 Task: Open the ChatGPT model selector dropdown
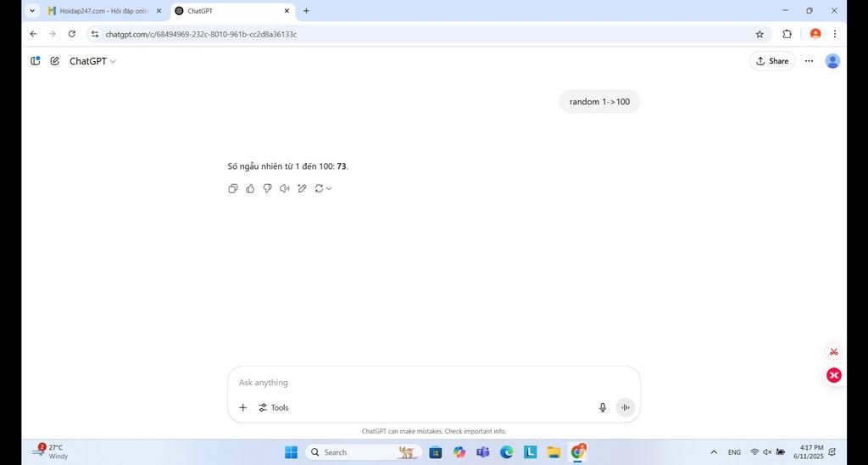click(x=92, y=61)
